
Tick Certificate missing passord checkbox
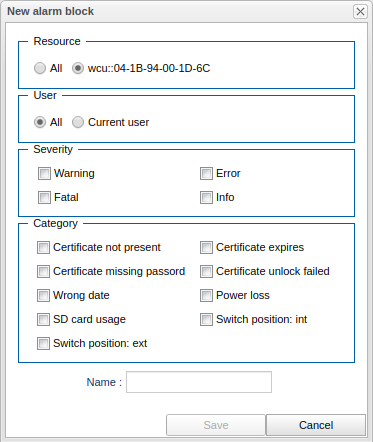[x=43, y=272]
